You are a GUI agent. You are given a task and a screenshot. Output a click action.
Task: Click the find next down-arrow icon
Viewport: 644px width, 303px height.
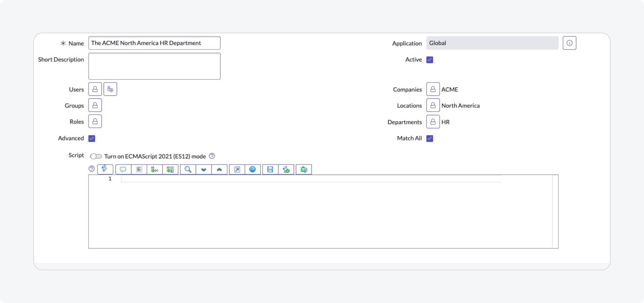204,169
